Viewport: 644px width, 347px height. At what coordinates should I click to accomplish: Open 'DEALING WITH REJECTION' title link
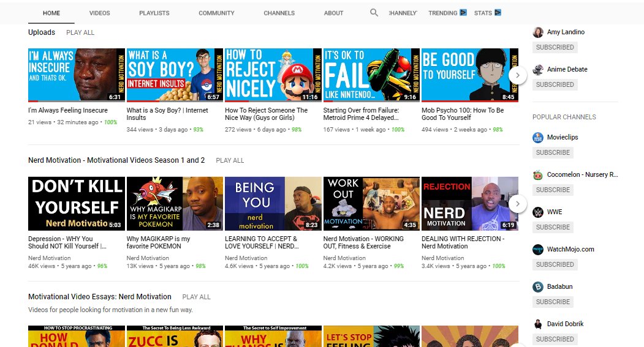pos(463,242)
